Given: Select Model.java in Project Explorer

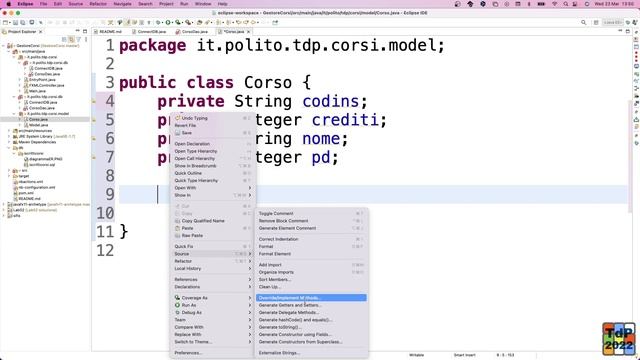Looking at the screenshot, I should (38, 125).
